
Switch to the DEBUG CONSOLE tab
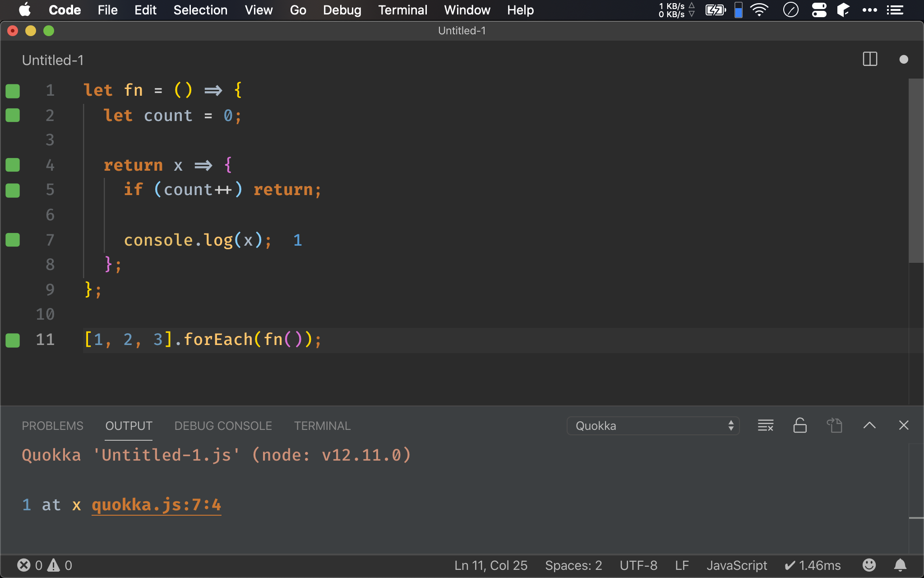pos(223,426)
